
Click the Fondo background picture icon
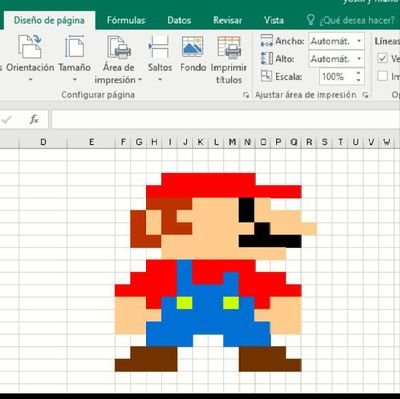193,47
